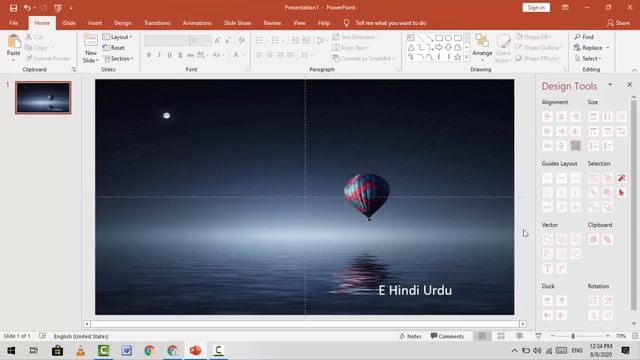Image resolution: width=640 pixels, height=360 pixels.
Task: Pick the rectangle shape in shapes gallery
Action: pyautogui.click(x=439, y=38)
